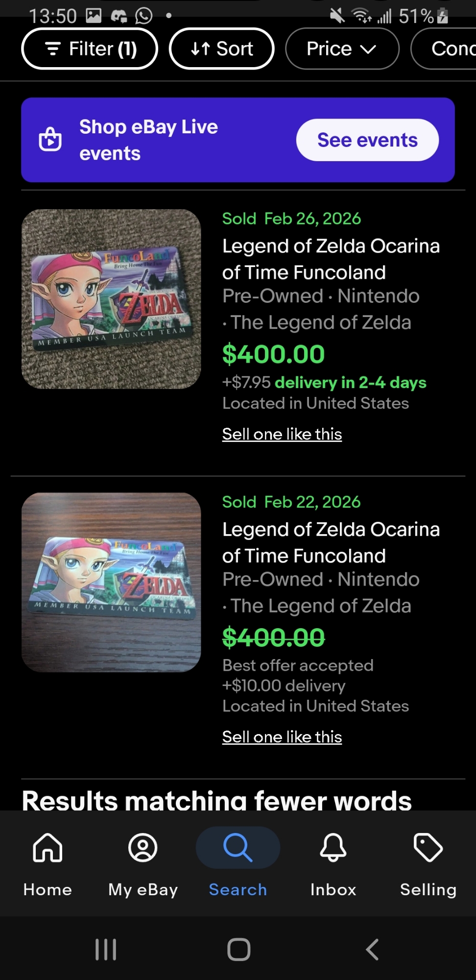Open the Feb 22 Zelda Funcoland card thumbnail
This screenshot has height=980, width=476.
tap(111, 582)
